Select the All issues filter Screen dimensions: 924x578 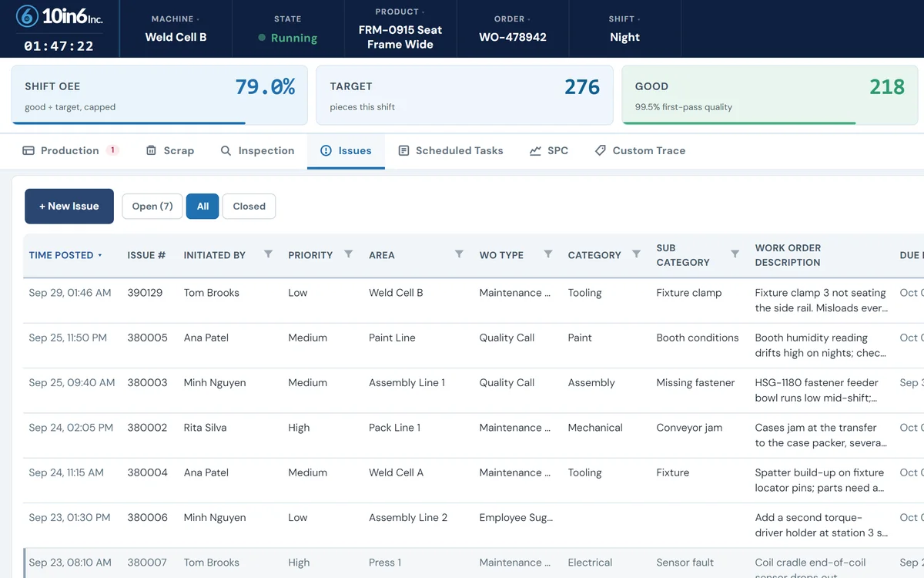click(x=203, y=207)
